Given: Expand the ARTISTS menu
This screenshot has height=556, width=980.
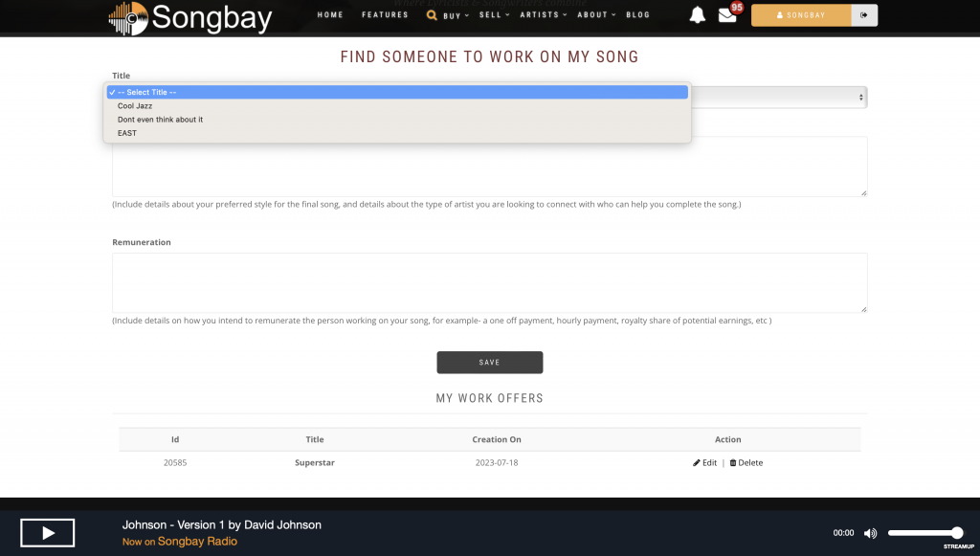Looking at the screenshot, I should pyautogui.click(x=544, y=15).
